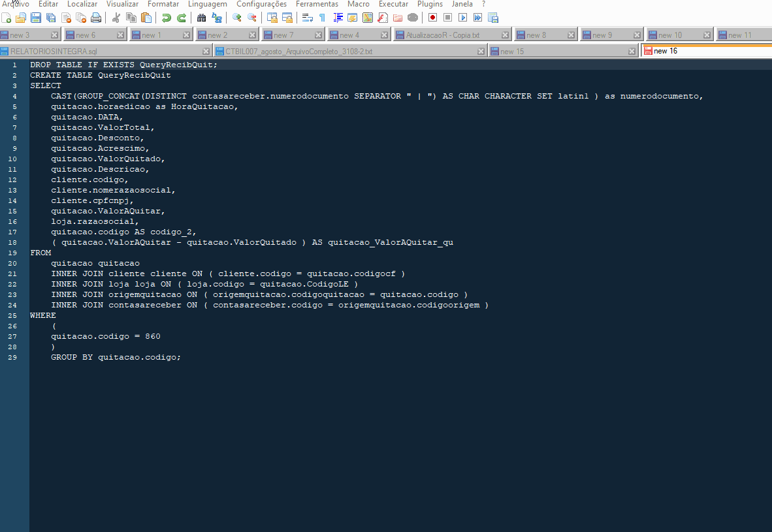The image size is (772, 532).
Task: Click the 'quitacao.horaedicao as HoraQuitacao,' line
Action: tap(145, 107)
